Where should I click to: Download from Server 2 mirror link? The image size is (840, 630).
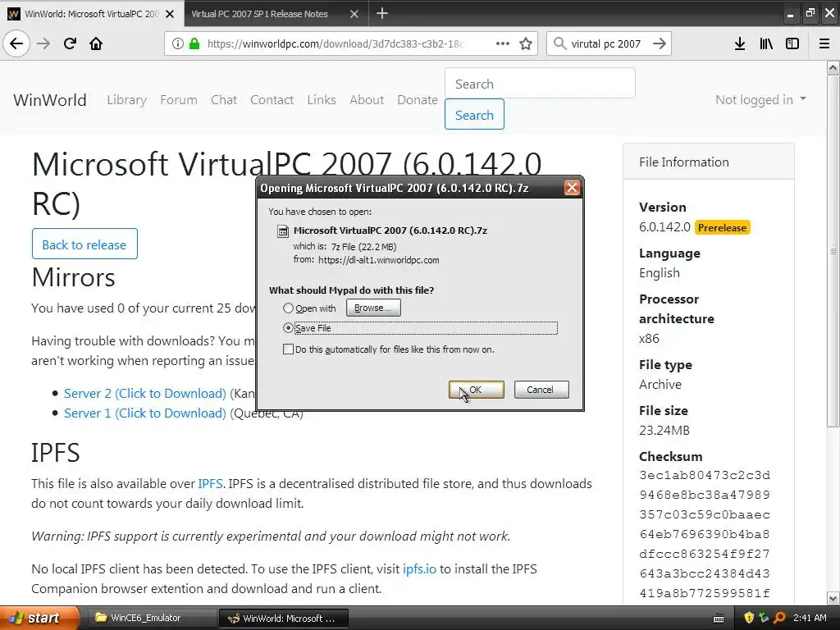144,393
